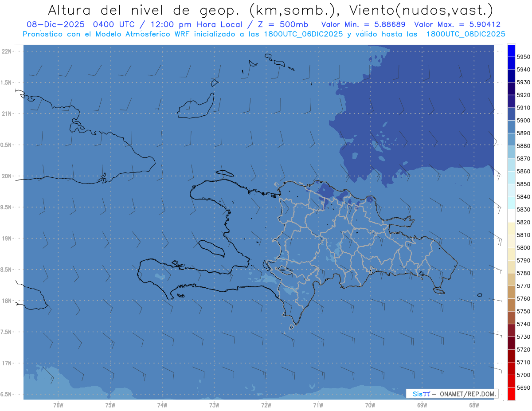Click the 5830 colorbar label
The width and height of the screenshot is (532, 411).
pyautogui.click(x=523, y=209)
